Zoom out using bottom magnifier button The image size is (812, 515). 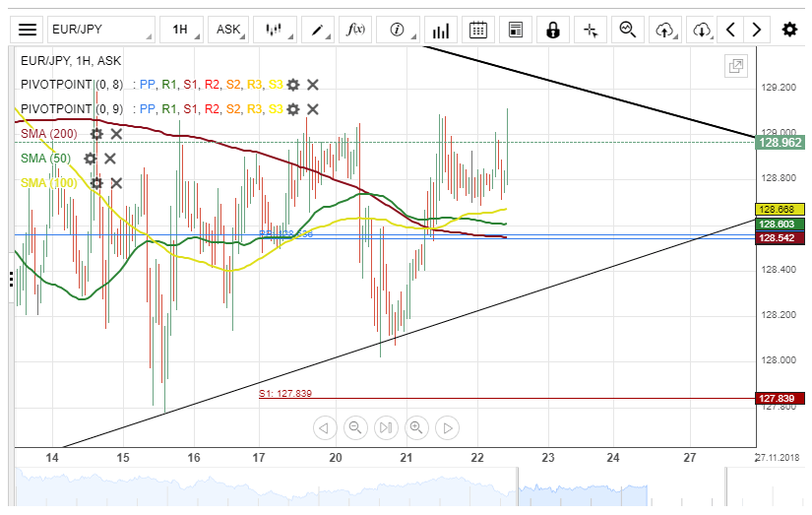(x=355, y=427)
